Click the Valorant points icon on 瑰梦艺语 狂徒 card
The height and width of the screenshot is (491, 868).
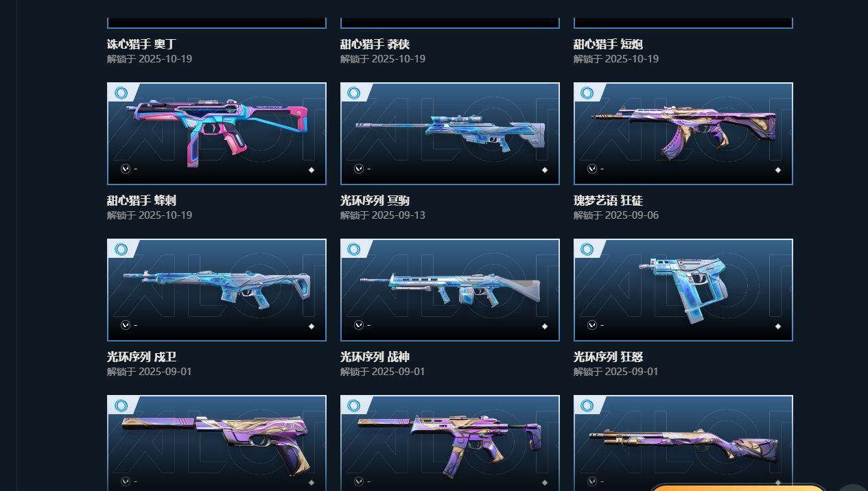[592, 169]
